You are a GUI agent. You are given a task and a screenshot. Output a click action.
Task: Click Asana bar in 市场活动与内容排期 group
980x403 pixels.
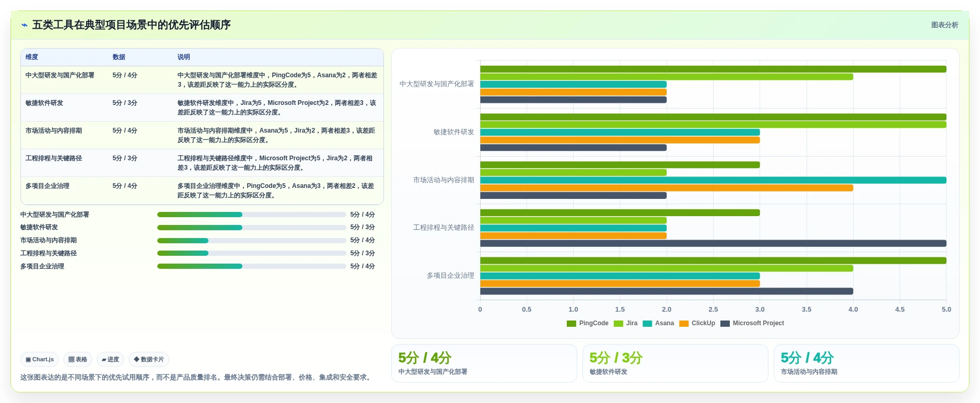pyautogui.click(x=713, y=180)
